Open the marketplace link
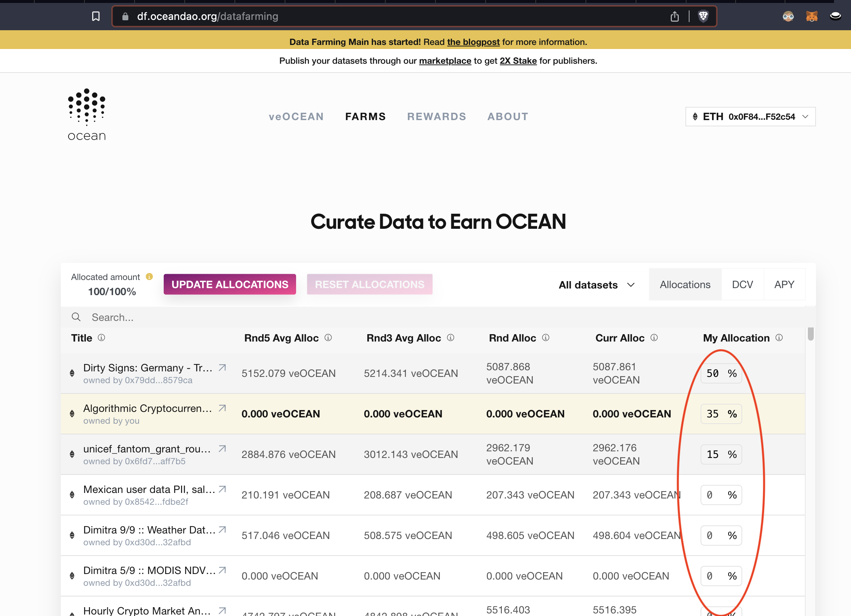This screenshot has height=616, width=851. click(x=445, y=61)
